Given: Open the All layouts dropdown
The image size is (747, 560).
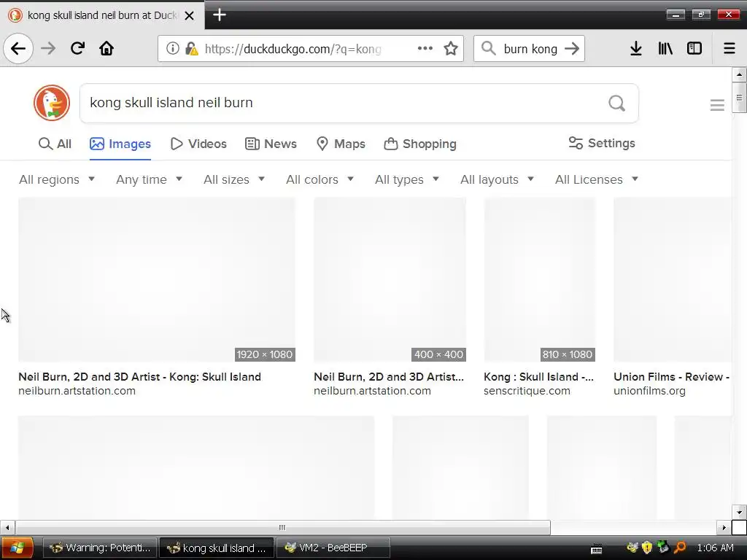Looking at the screenshot, I should click(x=497, y=179).
